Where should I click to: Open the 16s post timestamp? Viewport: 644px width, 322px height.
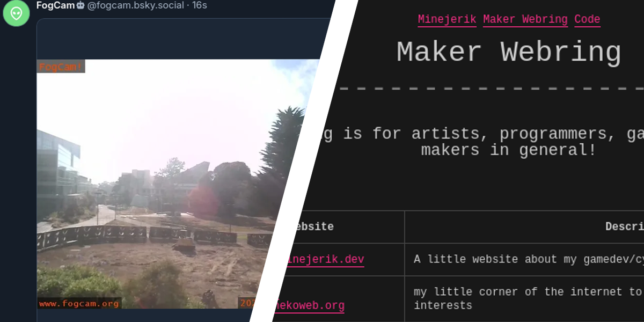point(200,5)
